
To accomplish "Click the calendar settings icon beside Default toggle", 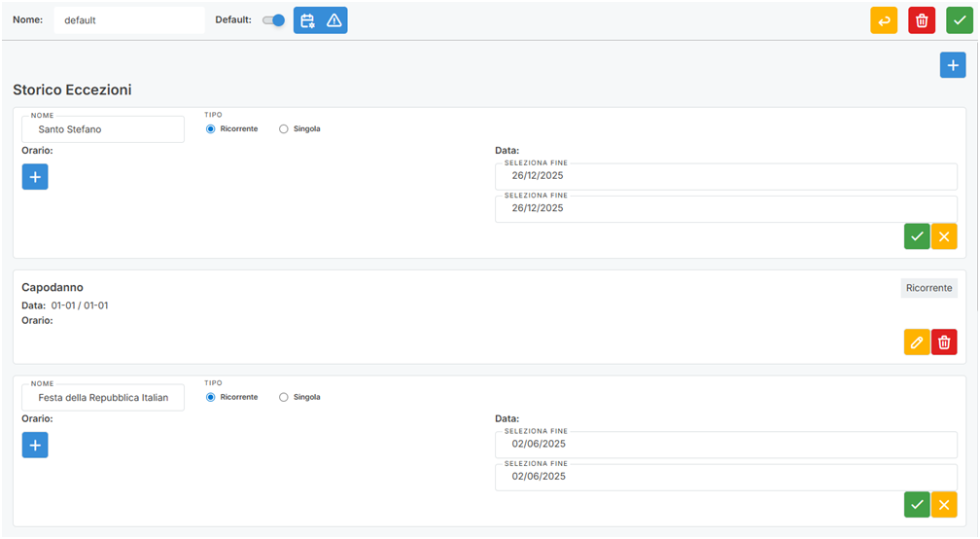I will [x=307, y=20].
